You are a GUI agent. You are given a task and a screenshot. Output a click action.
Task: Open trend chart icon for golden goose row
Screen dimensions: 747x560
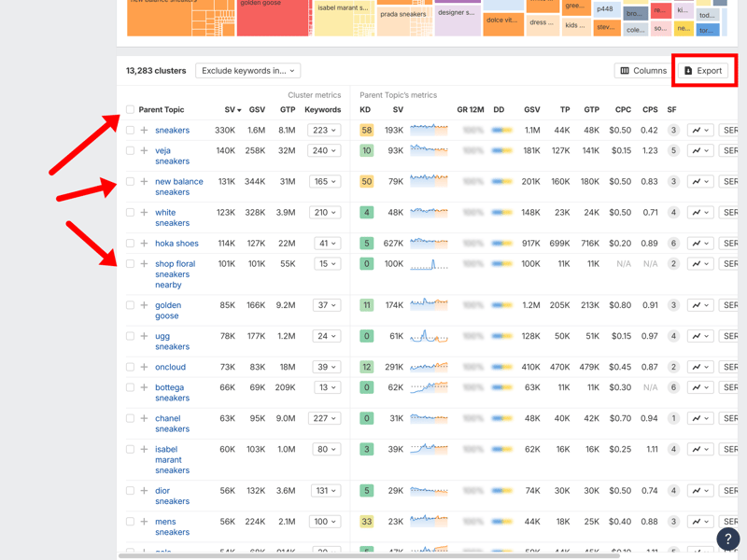(699, 305)
